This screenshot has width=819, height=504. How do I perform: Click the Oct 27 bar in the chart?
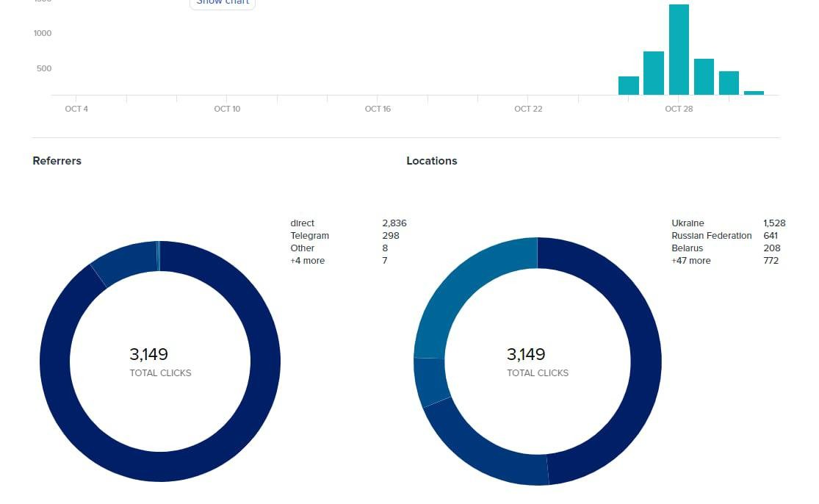tap(654, 73)
